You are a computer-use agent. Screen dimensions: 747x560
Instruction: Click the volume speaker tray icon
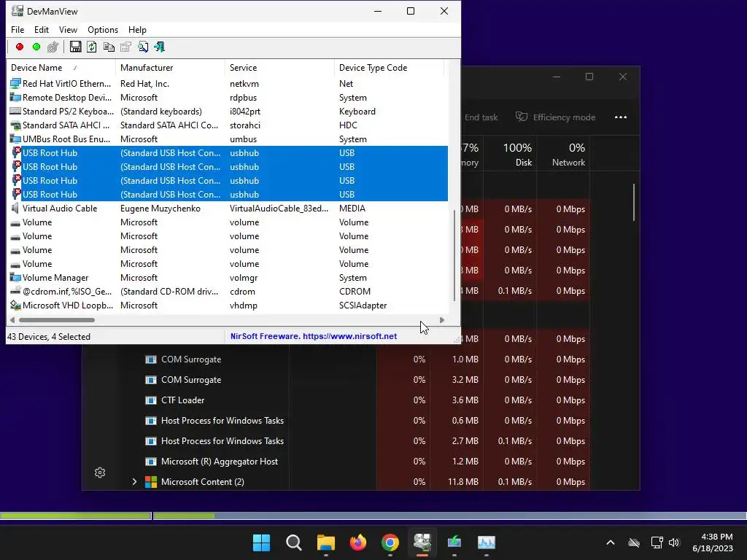[x=673, y=542]
